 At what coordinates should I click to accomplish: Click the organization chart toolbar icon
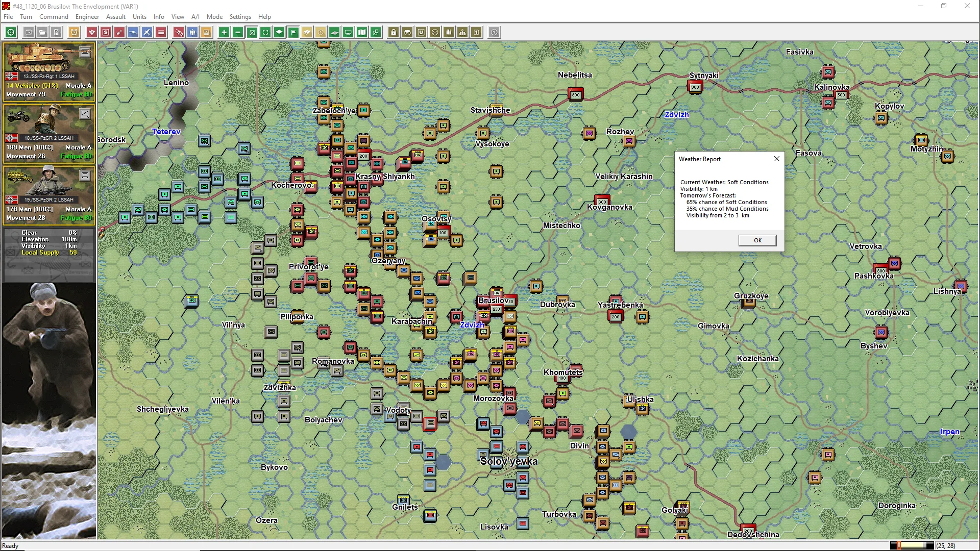[462, 32]
